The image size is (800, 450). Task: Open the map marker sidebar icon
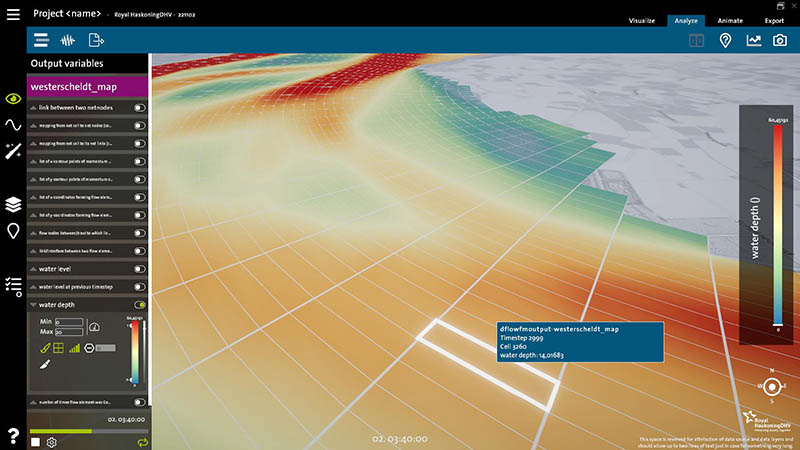(13, 231)
